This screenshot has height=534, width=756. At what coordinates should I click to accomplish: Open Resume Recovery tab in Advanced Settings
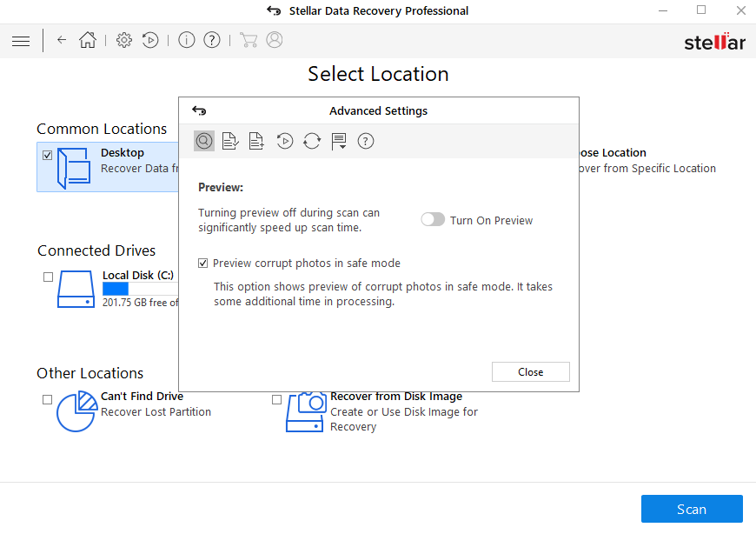[x=285, y=141]
